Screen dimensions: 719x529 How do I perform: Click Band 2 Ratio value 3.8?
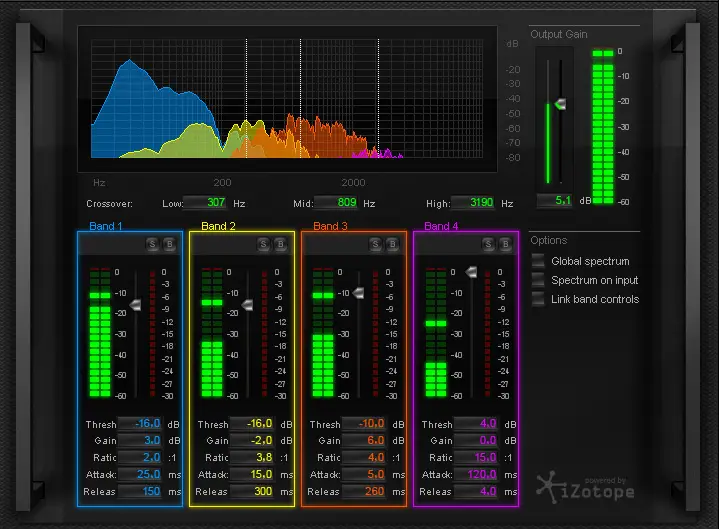(252, 457)
